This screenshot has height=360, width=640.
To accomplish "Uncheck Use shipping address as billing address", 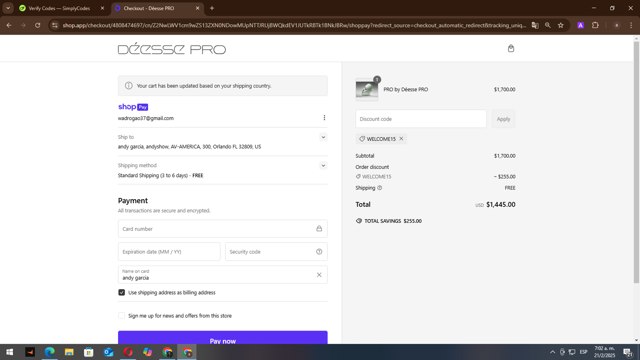I will point(122,292).
